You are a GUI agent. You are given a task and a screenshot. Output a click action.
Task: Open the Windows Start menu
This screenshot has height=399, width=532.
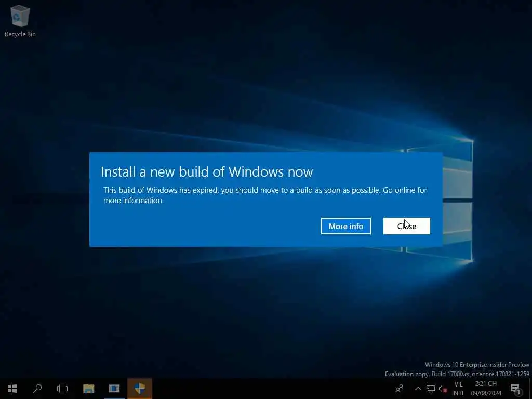point(12,389)
